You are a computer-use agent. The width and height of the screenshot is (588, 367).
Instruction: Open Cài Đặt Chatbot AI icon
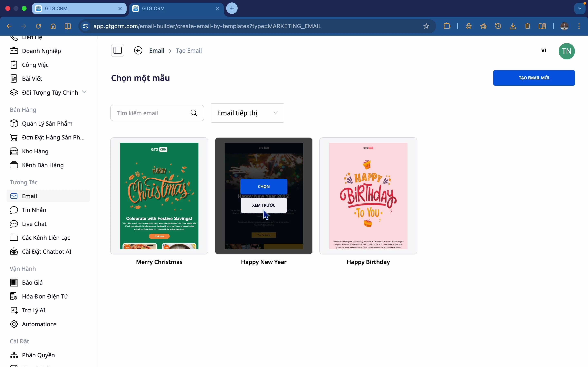pyautogui.click(x=14, y=251)
